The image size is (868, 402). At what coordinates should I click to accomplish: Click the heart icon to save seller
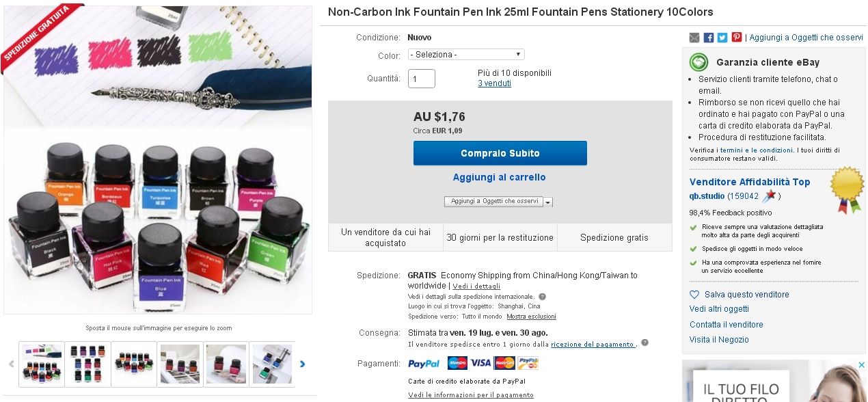point(694,295)
